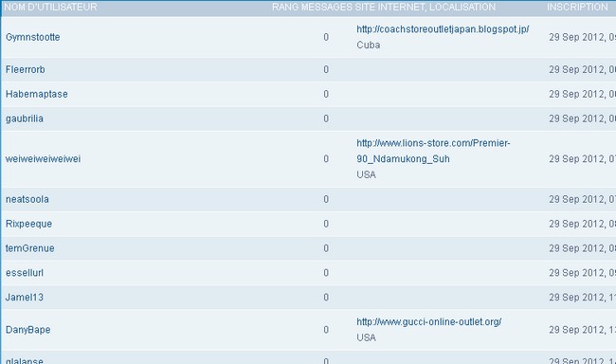Image resolution: width=616 pixels, height=364 pixels.
Task: Select message count 0 for temGrenue
Action: 326,248
